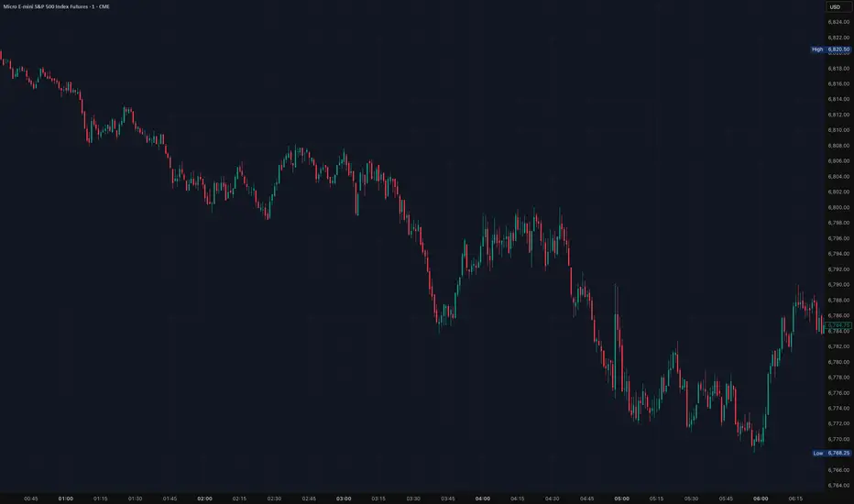Click the 6,780.00 price axis label
The height and width of the screenshot is (504, 854).
838,362
